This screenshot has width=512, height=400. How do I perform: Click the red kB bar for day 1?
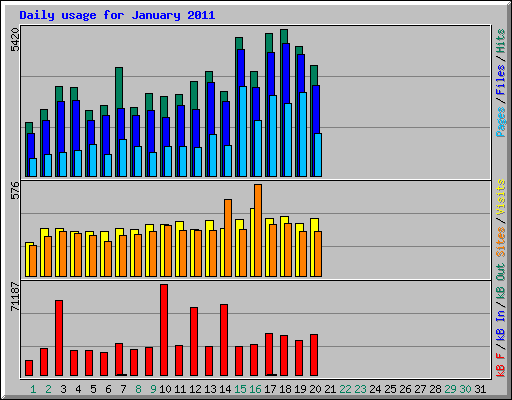click(x=29, y=368)
